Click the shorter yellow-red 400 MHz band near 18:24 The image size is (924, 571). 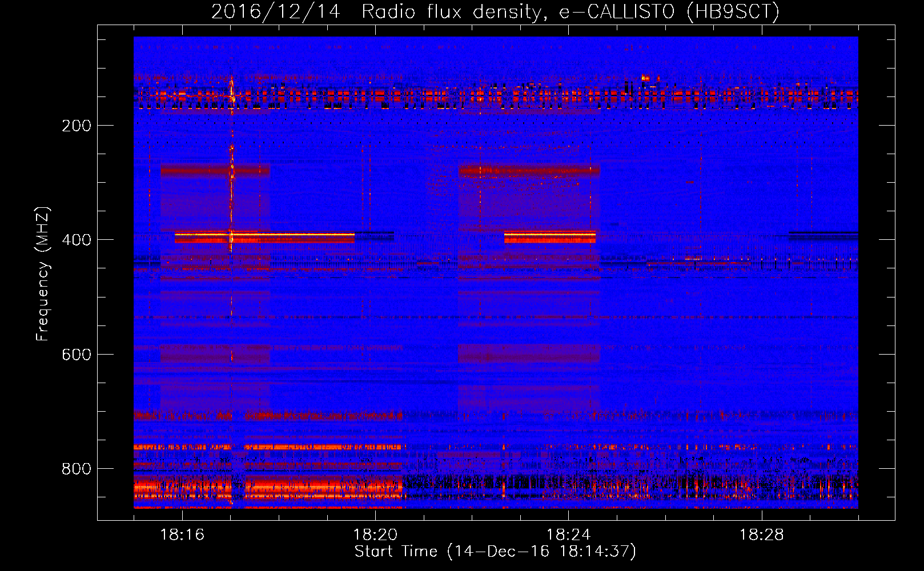point(550,236)
